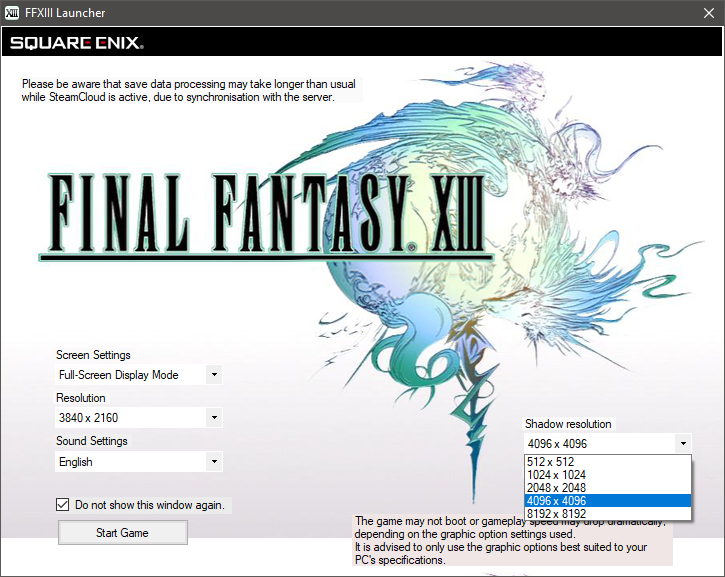Click the SteamCloud save data notice text
The width and height of the screenshot is (725, 577).
(189, 90)
